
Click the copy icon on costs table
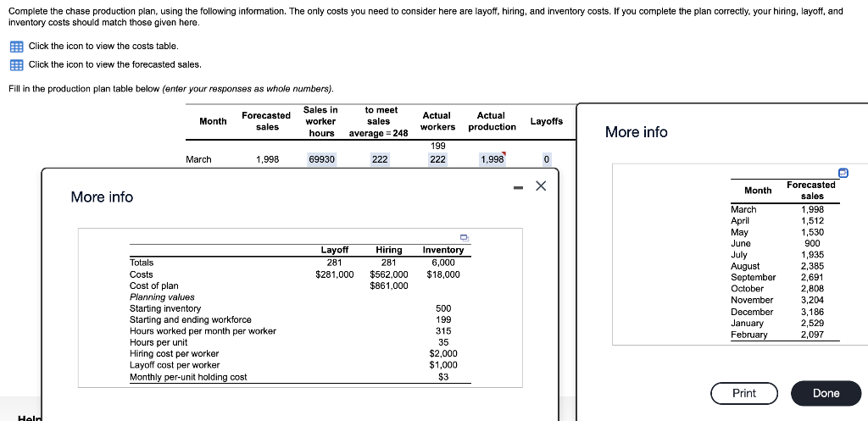click(x=465, y=238)
